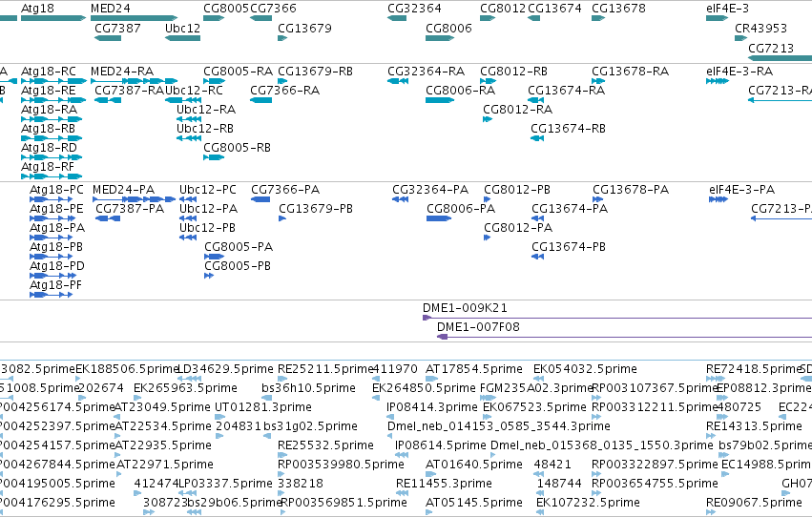Click the Atg18-RB transcript

[x=52, y=138]
